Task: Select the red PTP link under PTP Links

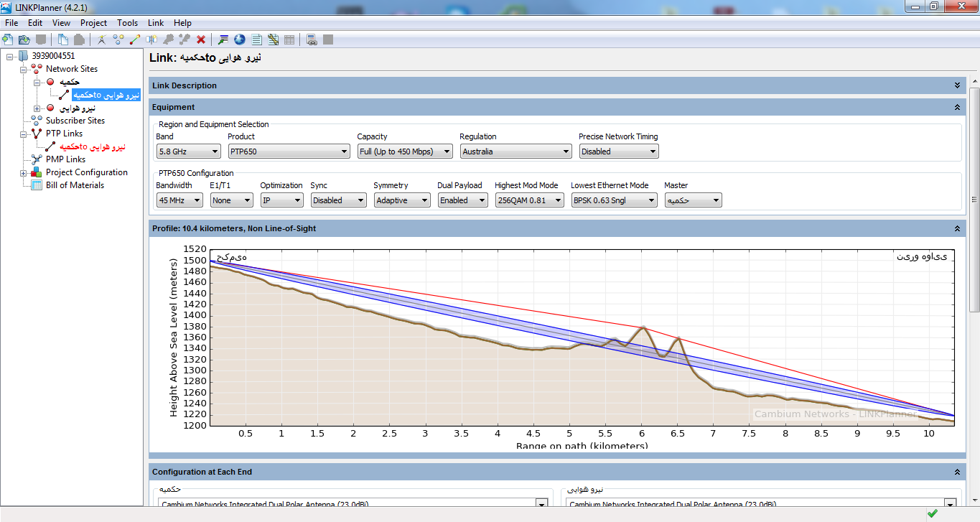Action: click(x=92, y=146)
